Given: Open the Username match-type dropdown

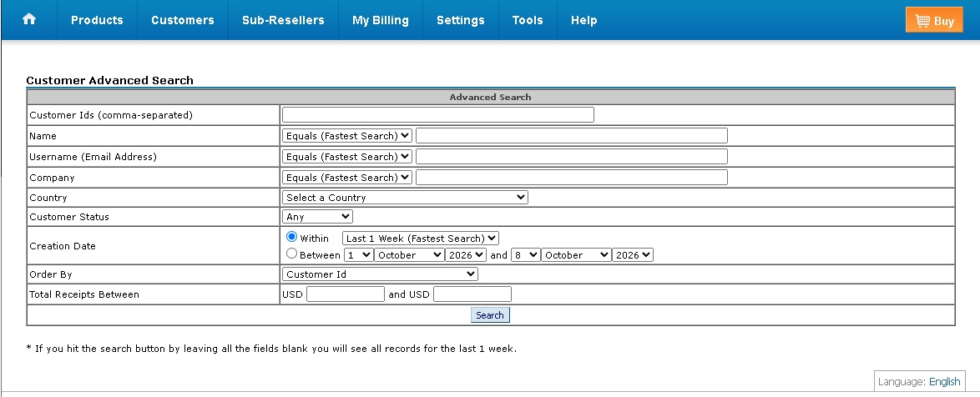Looking at the screenshot, I should pyautogui.click(x=347, y=157).
